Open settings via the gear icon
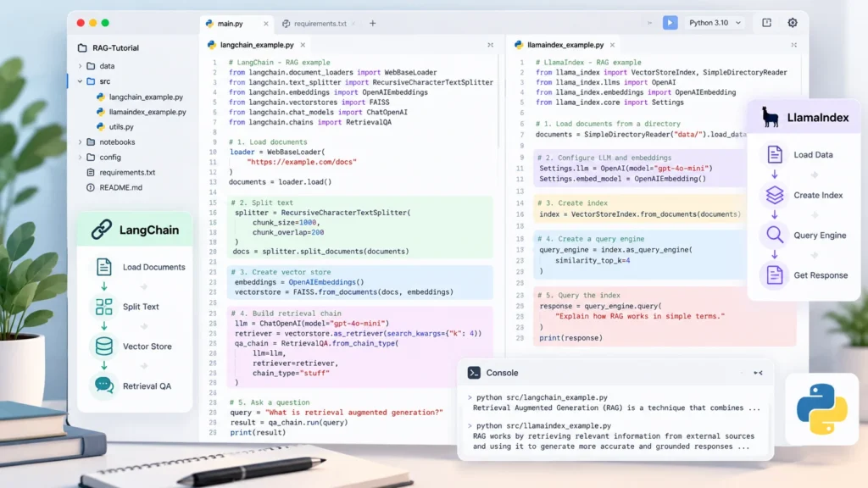 (793, 23)
